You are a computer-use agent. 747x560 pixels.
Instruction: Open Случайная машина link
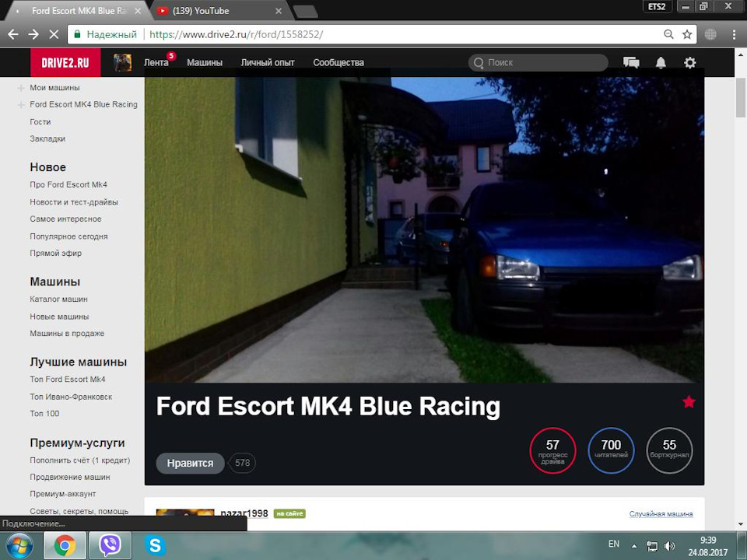661,514
